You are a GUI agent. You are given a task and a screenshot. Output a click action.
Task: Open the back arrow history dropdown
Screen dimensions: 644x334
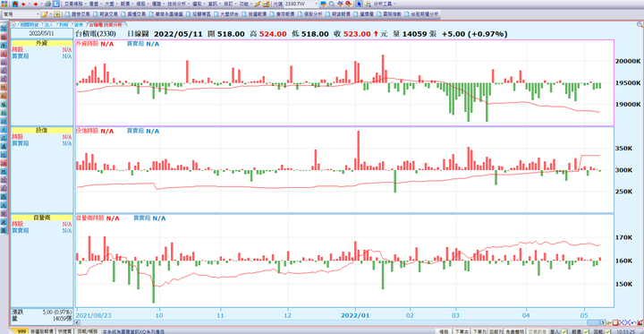(30, 4)
